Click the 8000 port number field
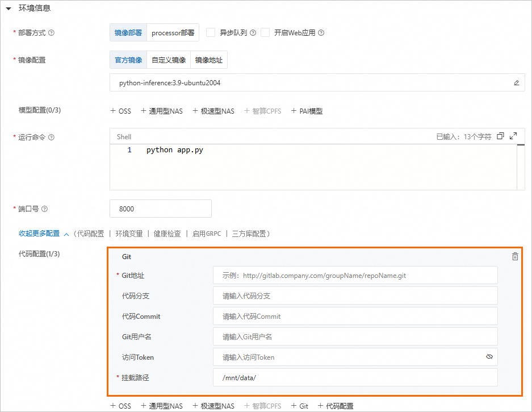This screenshot has height=412, width=532. (x=161, y=209)
